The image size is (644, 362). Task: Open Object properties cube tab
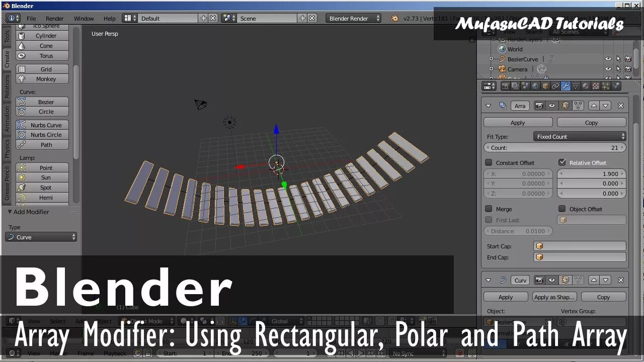tap(545, 86)
